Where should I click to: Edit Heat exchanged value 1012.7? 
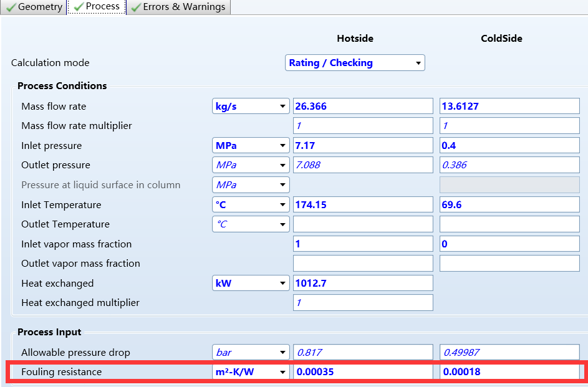(363, 283)
